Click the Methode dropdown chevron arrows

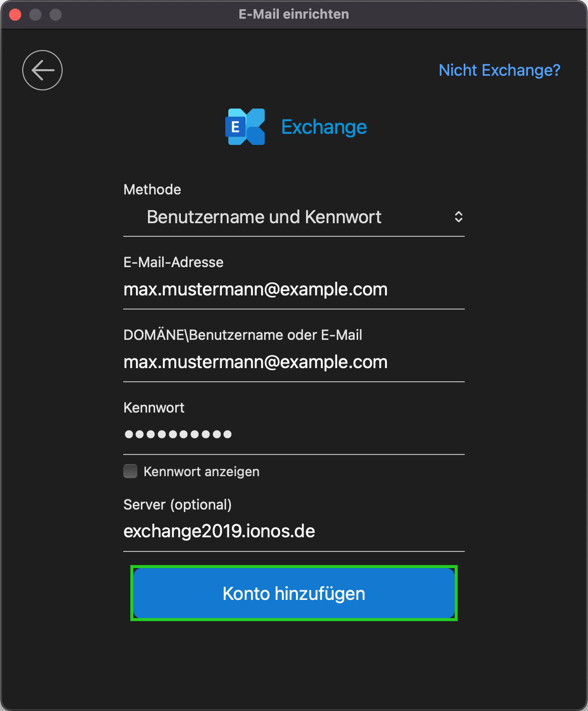(459, 217)
